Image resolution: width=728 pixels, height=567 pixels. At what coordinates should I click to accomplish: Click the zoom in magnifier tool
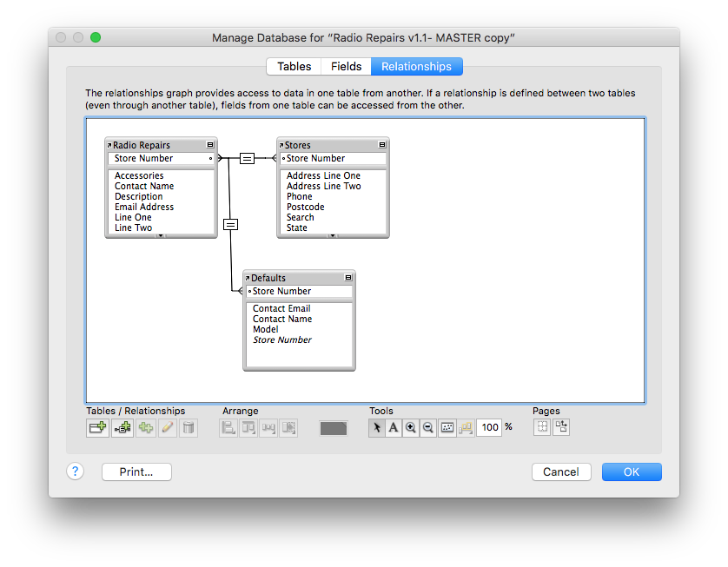pos(411,427)
